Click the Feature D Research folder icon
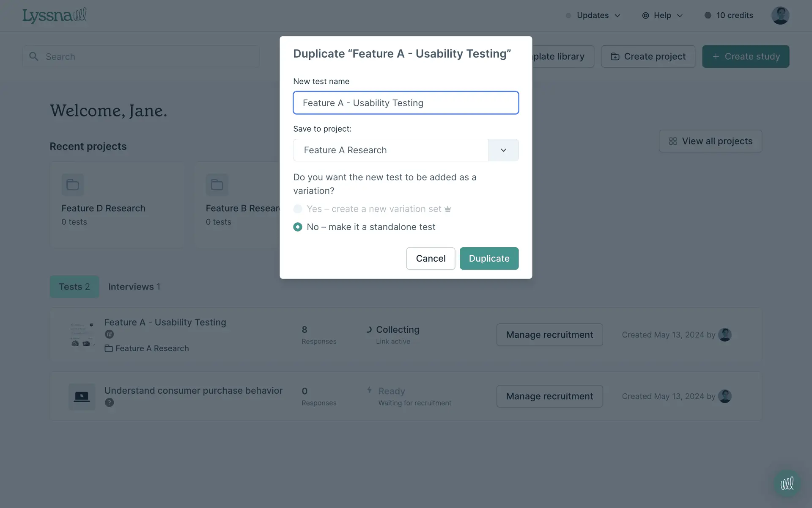 (x=73, y=185)
